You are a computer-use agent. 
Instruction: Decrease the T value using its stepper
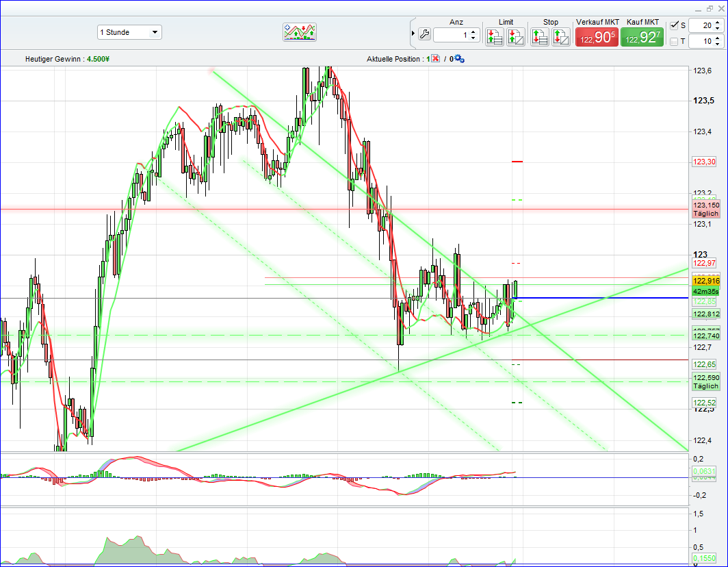pos(718,44)
